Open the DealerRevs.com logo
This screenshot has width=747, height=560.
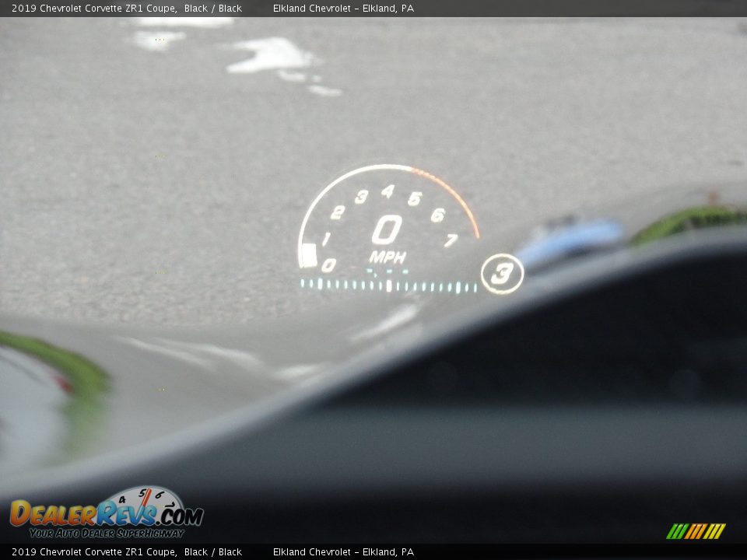point(107,513)
